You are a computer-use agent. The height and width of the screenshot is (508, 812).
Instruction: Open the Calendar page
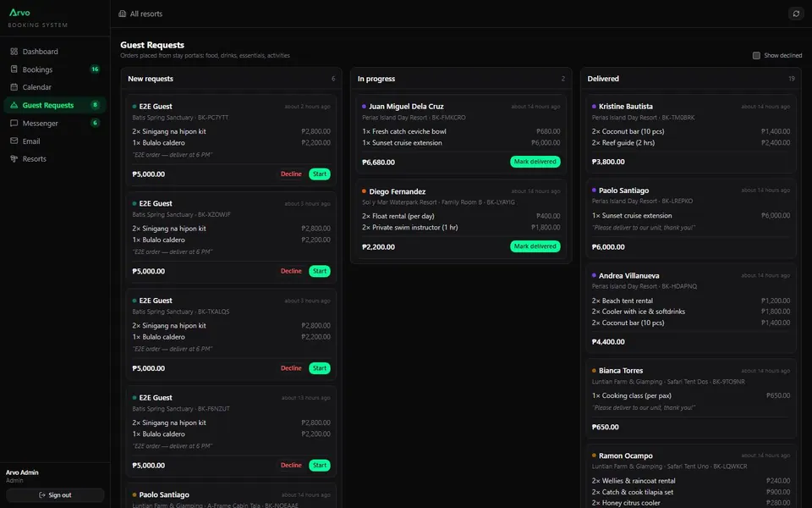click(x=55, y=87)
